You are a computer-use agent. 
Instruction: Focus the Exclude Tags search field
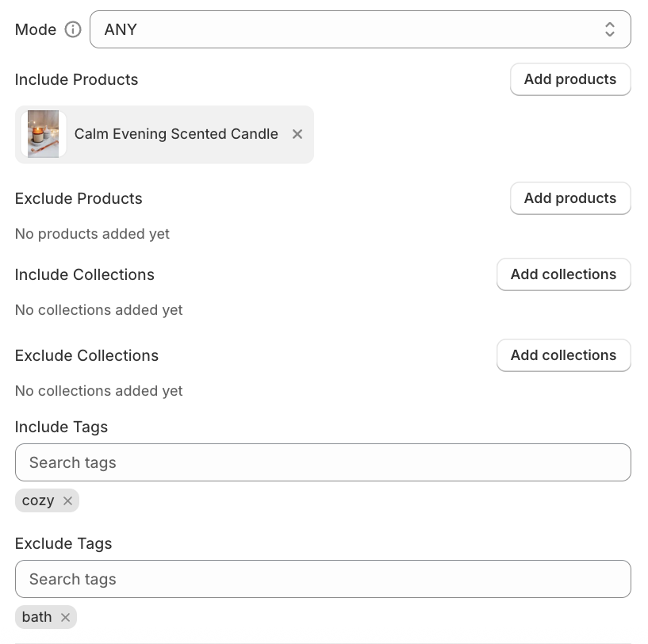pyautogui.click(x=323, y=579)
